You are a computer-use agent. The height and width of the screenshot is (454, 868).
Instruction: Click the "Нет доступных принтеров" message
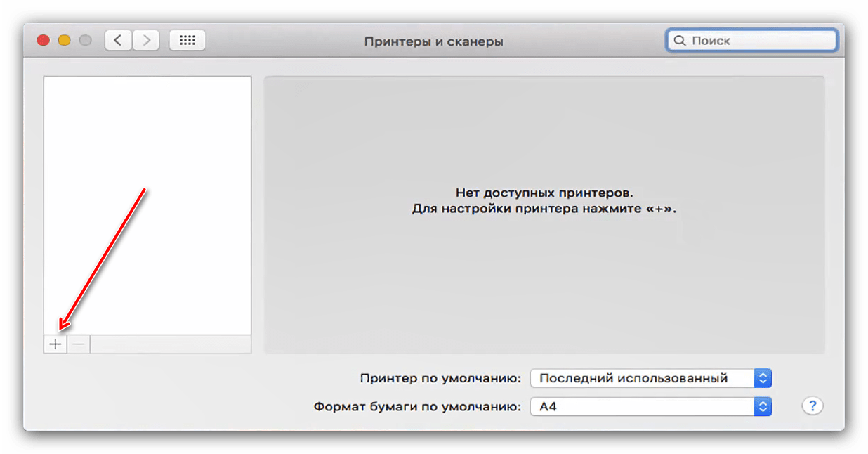[x=544, y=192]
